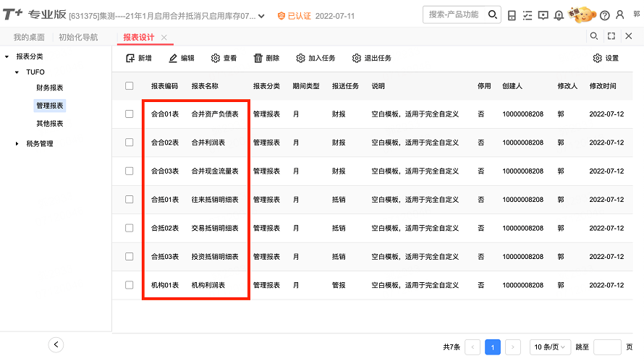Click the 查看 toolbar button
The image size is (644, 361).
tap(224, 59)
